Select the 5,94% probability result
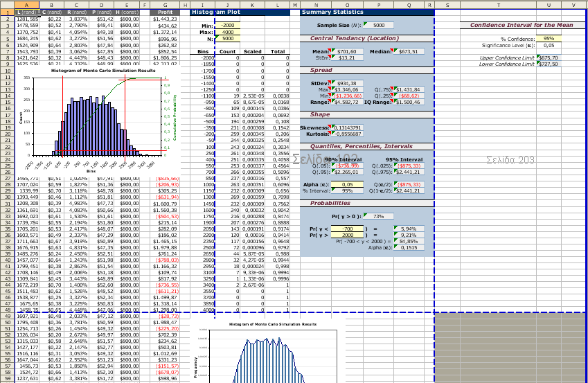This screenshot has height=383, width=588. pyautogui.click(x=409, y=229)
